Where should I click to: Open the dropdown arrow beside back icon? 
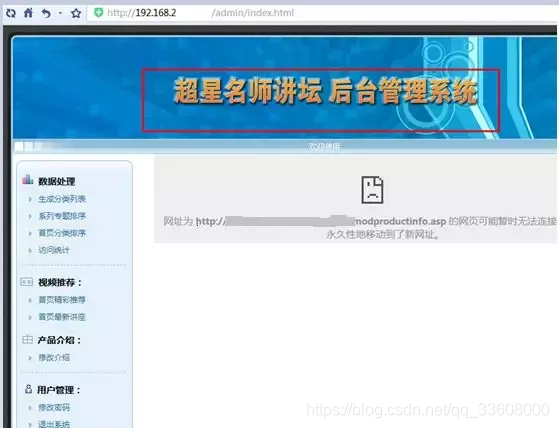tap(60, 13)
